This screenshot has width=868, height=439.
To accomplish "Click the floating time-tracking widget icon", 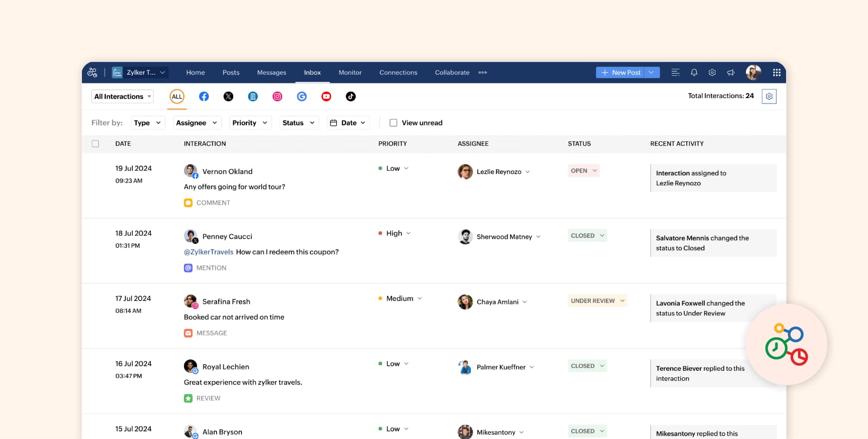I will click(787, 345).
